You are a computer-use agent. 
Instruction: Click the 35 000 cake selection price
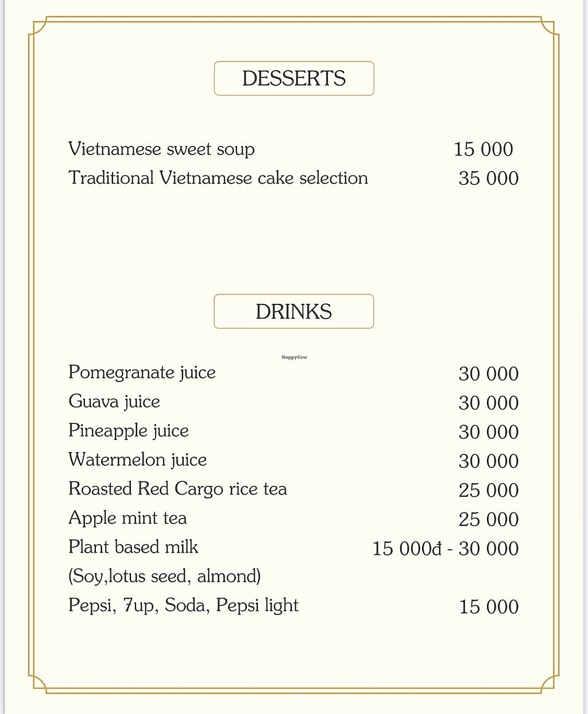point(488,179)
